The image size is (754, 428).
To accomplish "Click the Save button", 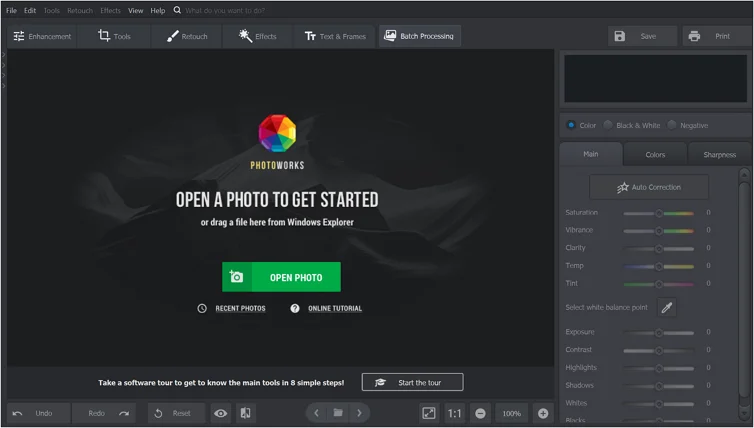I will 641,36.
